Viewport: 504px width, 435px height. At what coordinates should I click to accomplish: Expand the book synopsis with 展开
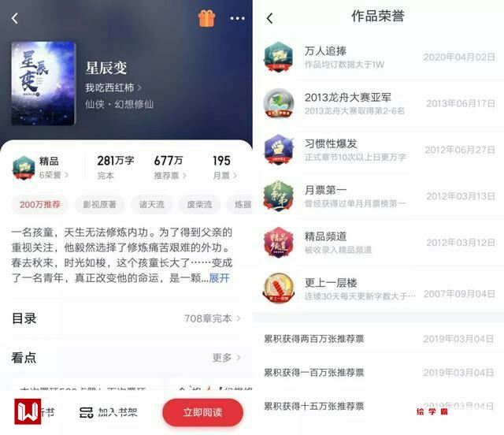219,278
